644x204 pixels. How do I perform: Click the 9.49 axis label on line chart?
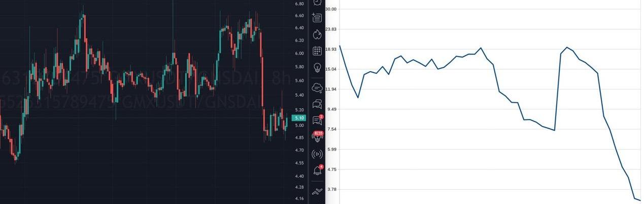[332, 109]
